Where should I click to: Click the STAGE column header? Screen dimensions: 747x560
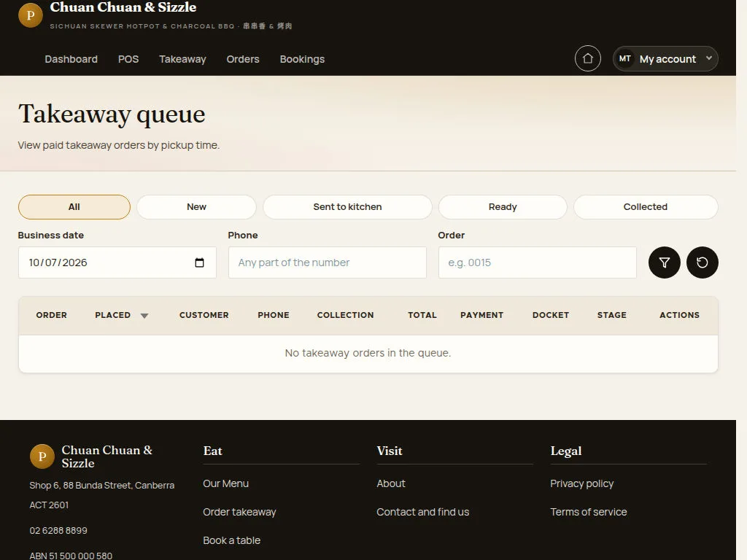pos(612,315)
